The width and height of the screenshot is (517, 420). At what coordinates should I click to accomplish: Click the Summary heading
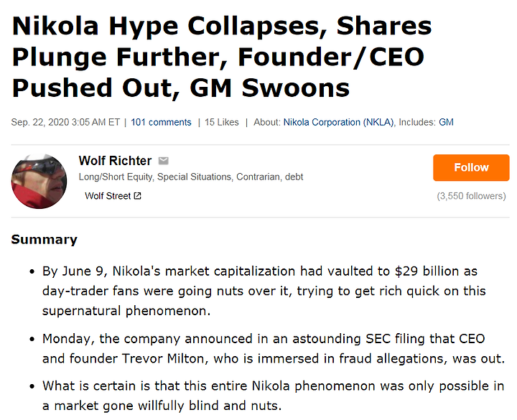(x=45, y=239)
